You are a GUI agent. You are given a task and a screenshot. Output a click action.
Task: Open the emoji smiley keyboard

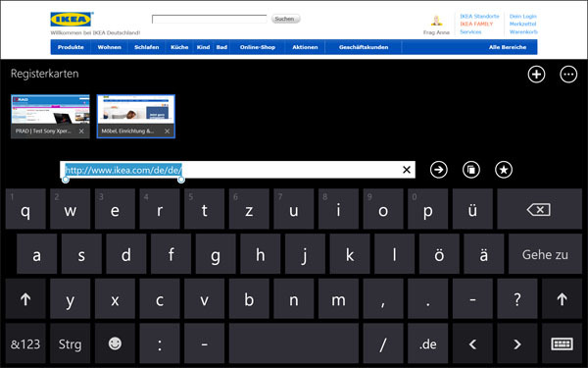pyautogui.click(x=115, y=343)
